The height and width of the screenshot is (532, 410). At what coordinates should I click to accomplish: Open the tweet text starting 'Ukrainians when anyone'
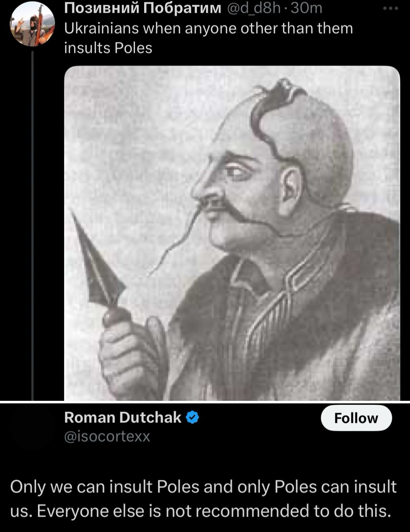pyautogui.click(x=209, y=38)
